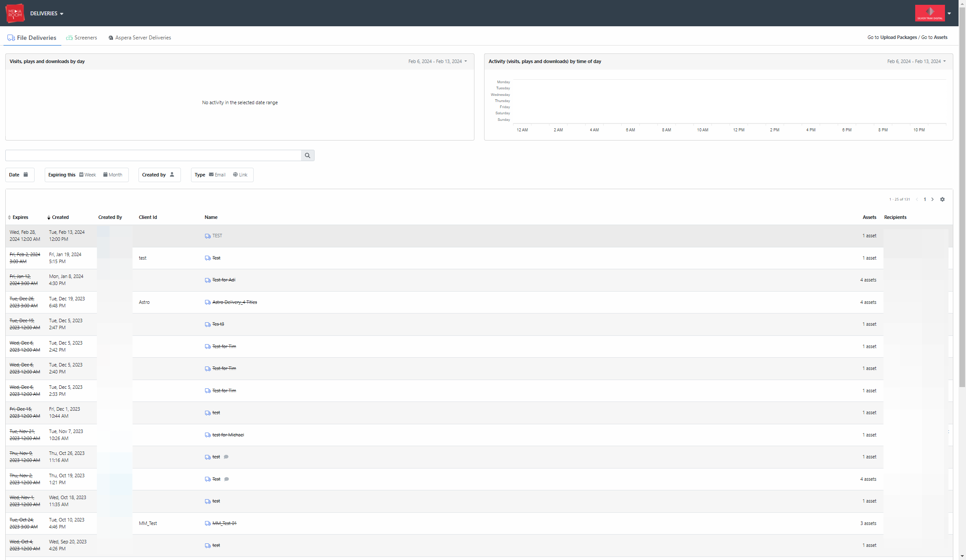
Task: Click into the deliveries search field
Action: click(153, 155)
